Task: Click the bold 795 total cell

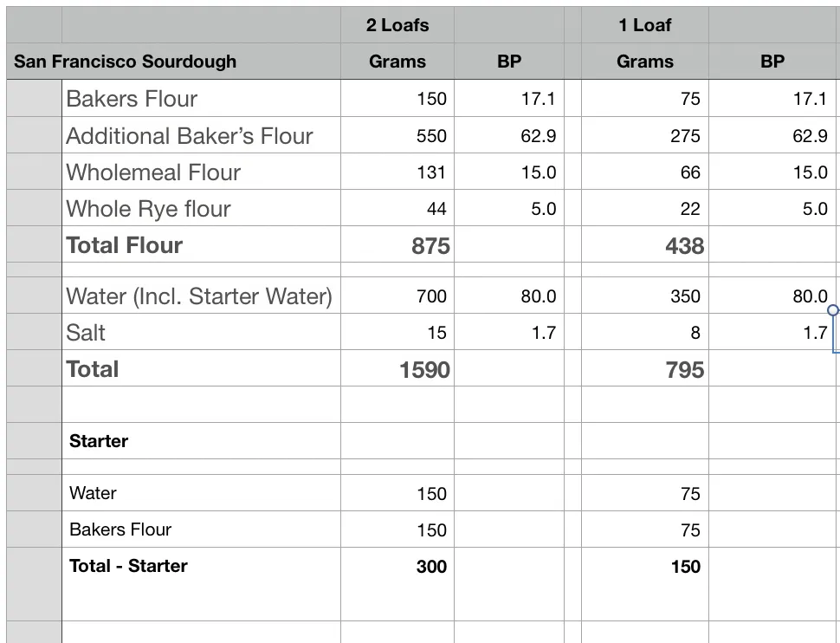Action: point(684,370)
